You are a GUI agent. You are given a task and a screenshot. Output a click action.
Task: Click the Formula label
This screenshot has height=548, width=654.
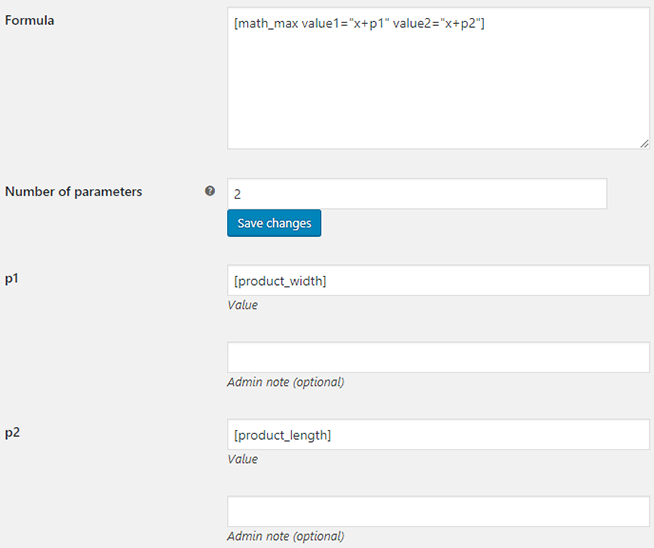(x=30, y=21)
